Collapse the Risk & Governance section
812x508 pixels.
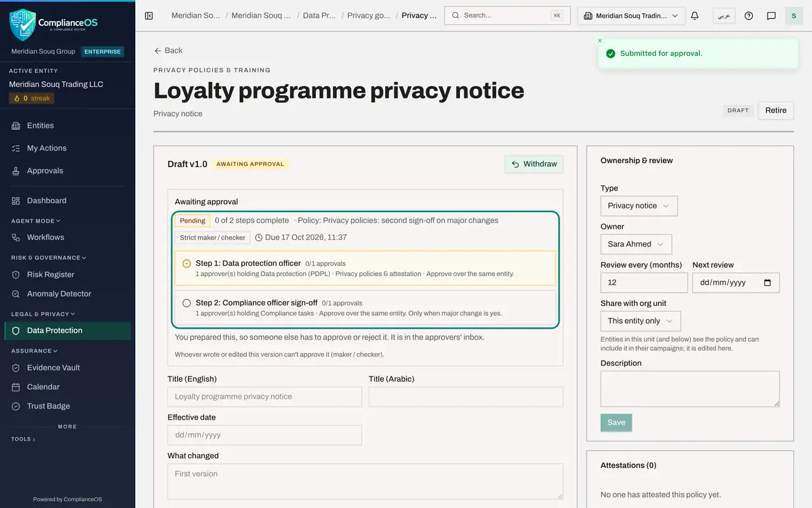click(x=49, y=258)
